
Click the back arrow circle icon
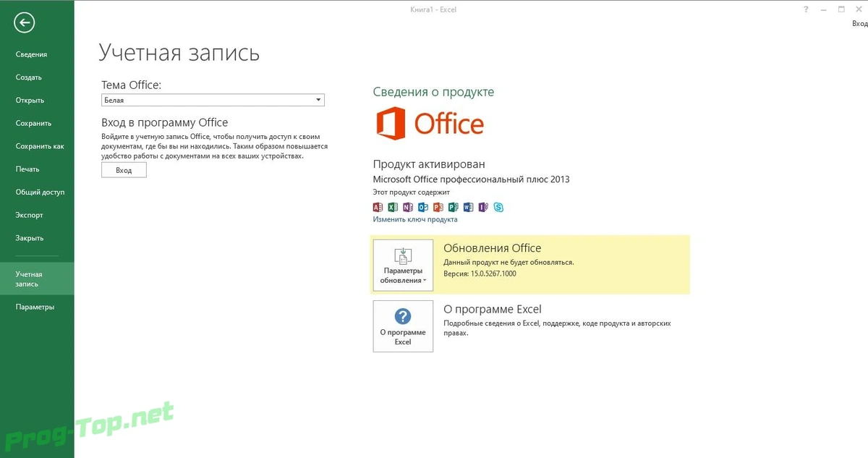tap(24, 22)
